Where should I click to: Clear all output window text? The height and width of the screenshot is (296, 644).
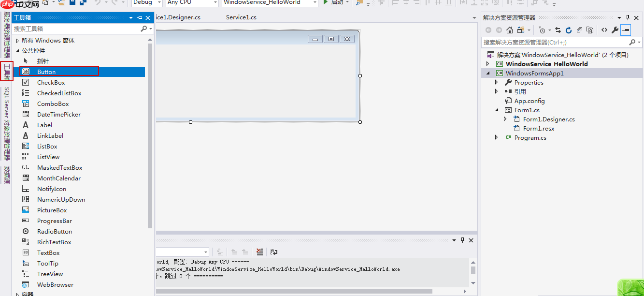pyautogui.click(x=260, y=252)
